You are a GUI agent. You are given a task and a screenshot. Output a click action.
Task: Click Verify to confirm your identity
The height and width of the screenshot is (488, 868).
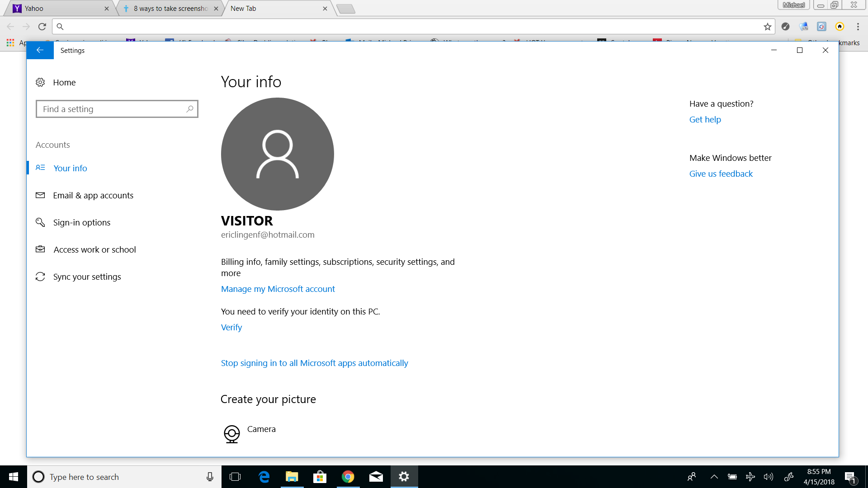point(231,327)
